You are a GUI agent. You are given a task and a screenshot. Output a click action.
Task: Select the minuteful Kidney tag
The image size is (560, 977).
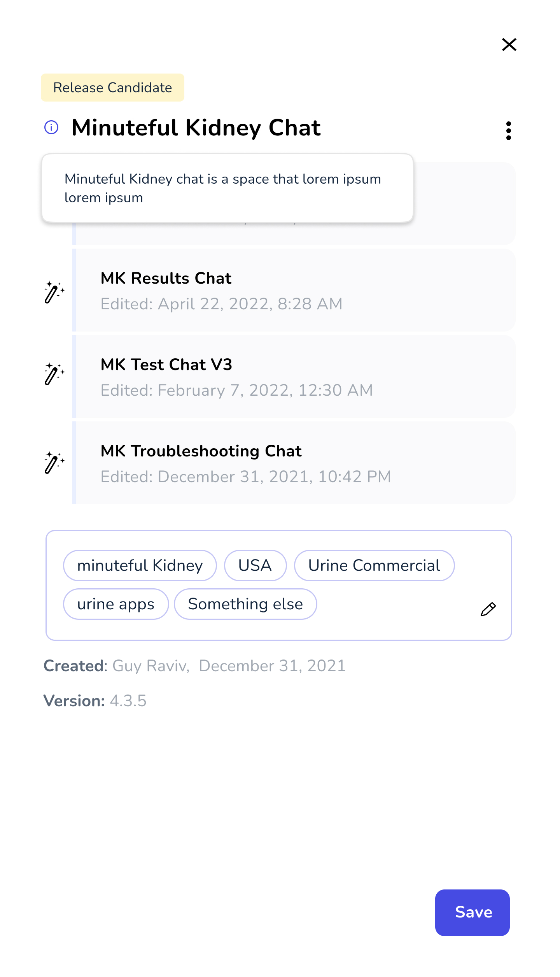click(x=140, y=565)
